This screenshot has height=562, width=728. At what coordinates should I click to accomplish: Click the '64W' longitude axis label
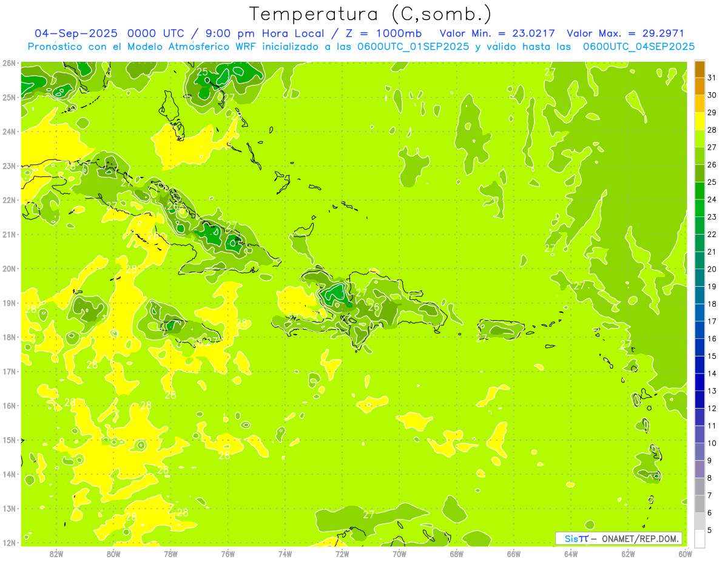(x=571, y=554)
